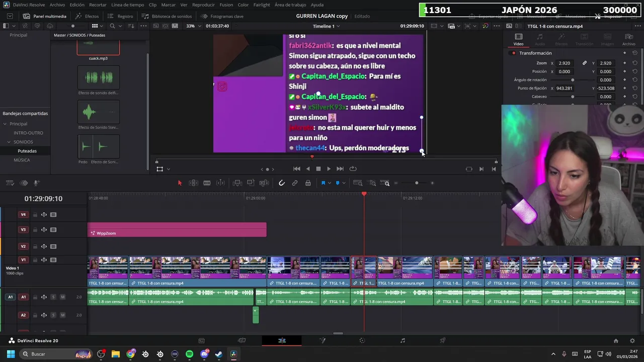
Task: Add a blue marker at playhead
Action: [338, 183]
